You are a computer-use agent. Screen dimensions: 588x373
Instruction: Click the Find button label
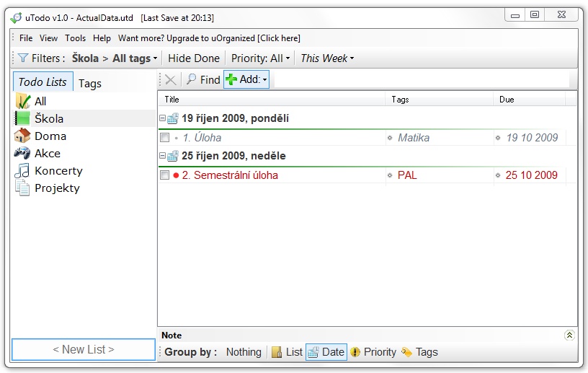pyautogui.click(x=210, y=79)
